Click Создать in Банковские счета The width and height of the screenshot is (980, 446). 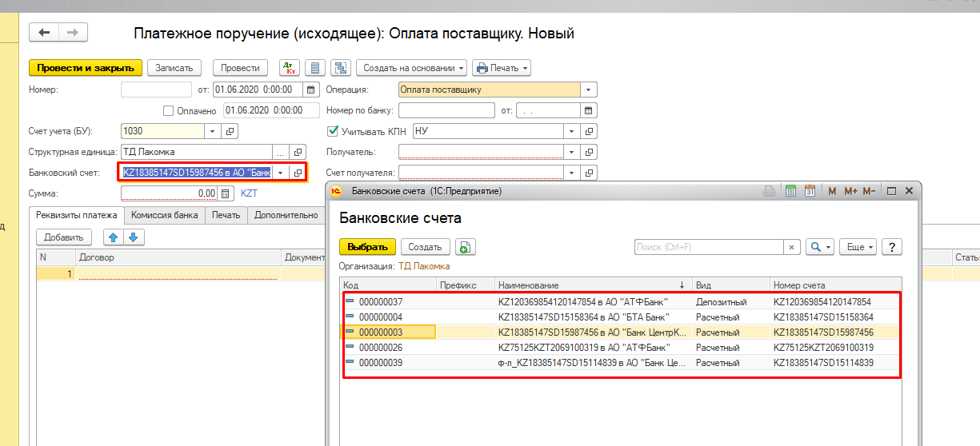426,247
